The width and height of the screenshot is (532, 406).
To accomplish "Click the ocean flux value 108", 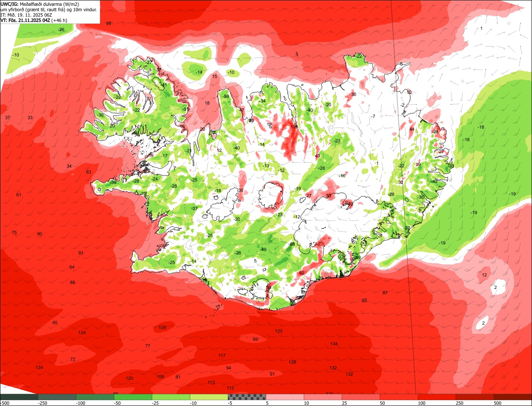I will [160, 377].
